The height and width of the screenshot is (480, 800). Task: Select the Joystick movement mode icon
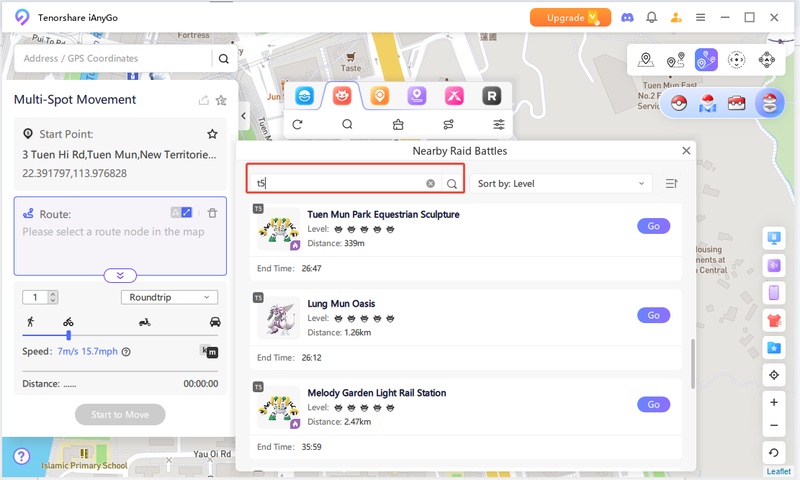[766, 60]
